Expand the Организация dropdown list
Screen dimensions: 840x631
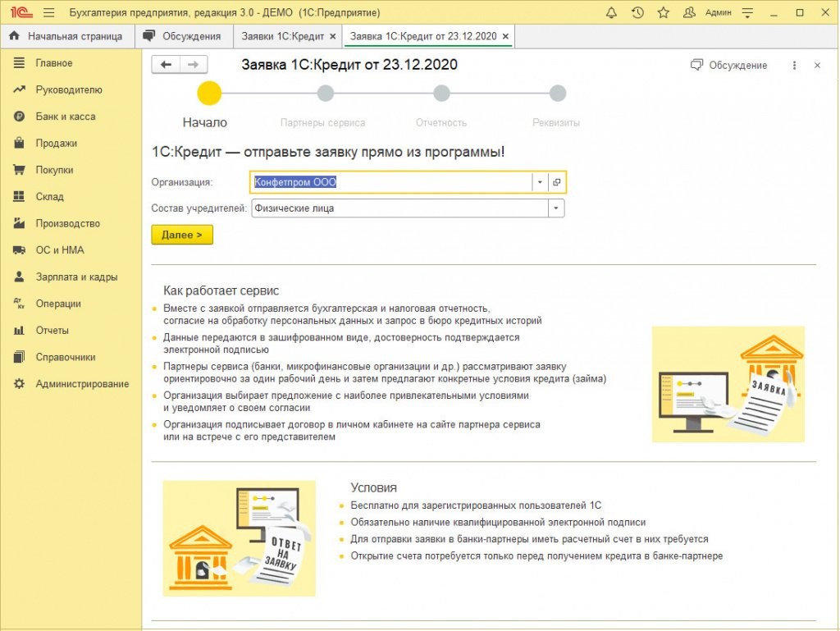tap(540, 182)
